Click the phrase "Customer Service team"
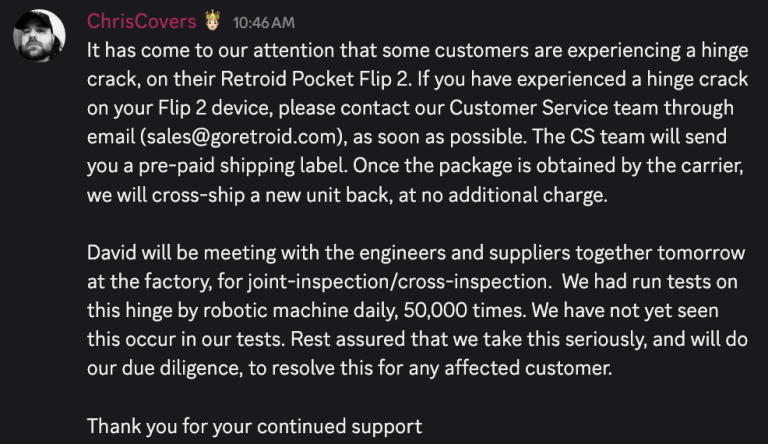Image resolution: width=768 pixels, height=444 pixels. (553, 108)
